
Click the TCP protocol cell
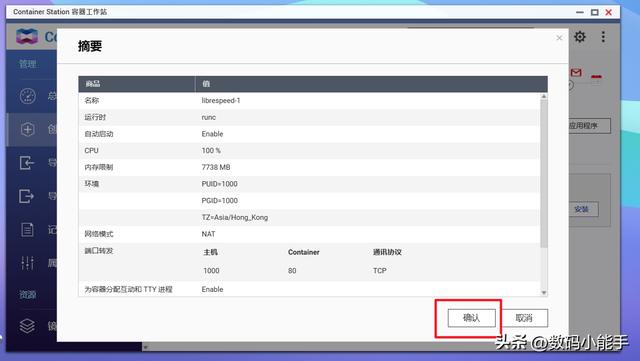pos(380,271)
